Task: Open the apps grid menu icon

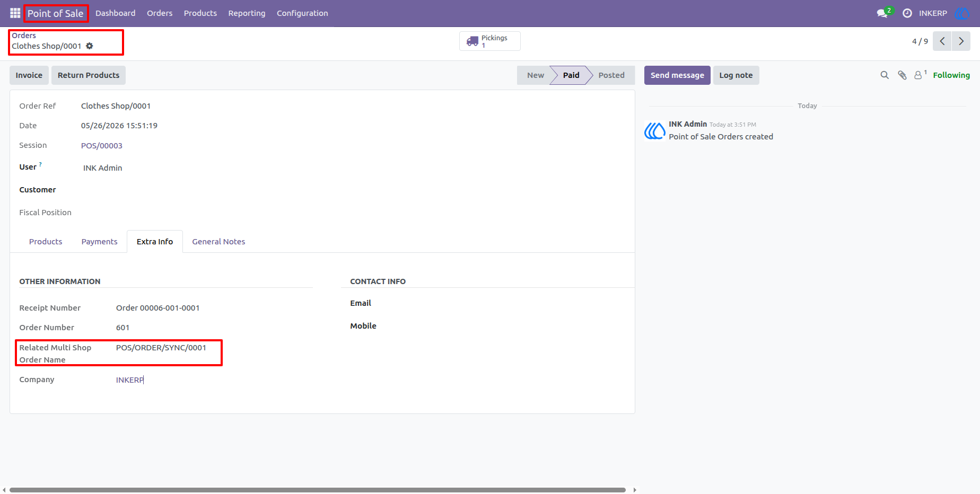Action: click(15, 13)
